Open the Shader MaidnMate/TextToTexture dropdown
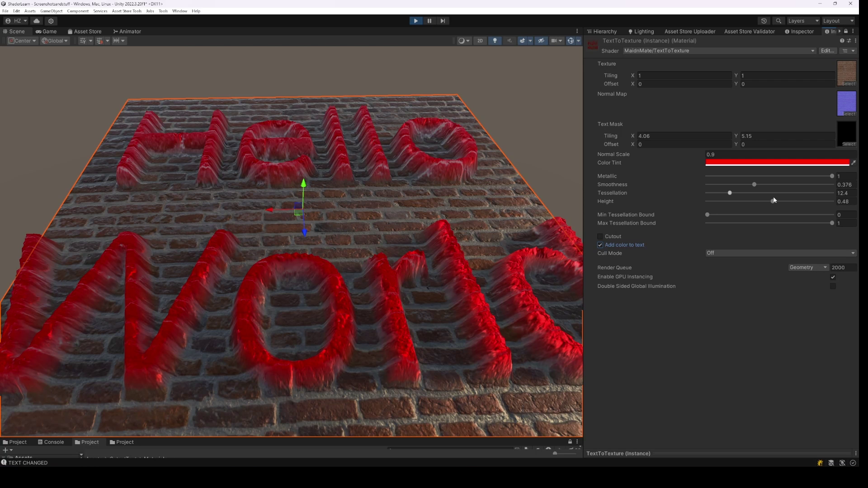Screen dimensions: 868x488 [719, 51]
